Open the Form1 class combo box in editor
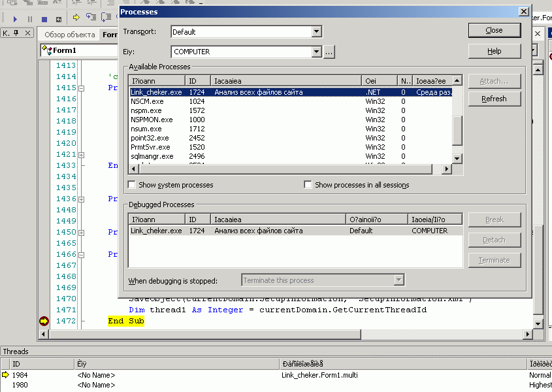This screenshot has height=392, width=552. [x=79, y=50]
